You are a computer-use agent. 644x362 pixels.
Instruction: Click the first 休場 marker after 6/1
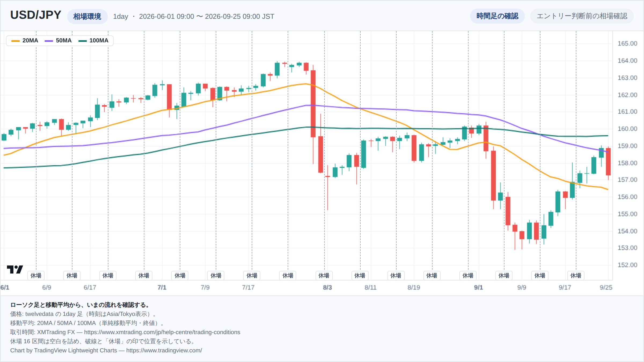click(36, 275)
